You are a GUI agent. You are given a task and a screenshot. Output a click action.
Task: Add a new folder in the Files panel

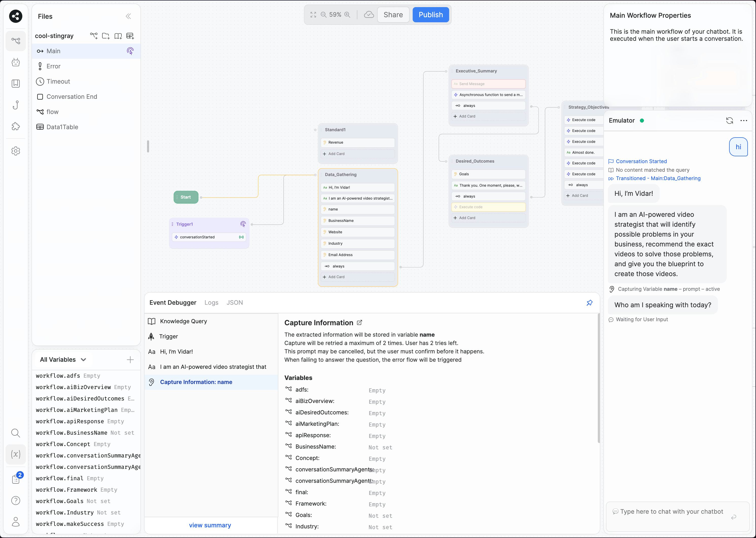[106, 36]
